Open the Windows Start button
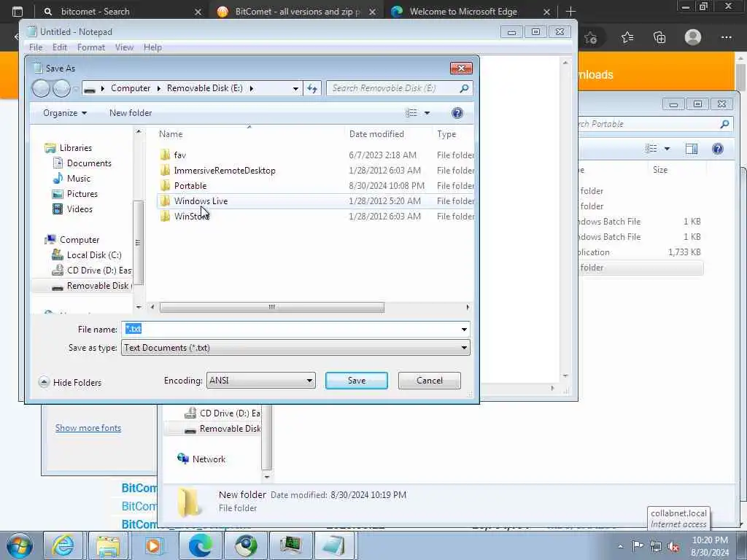The image size is (747, 560). pos(20,545)
